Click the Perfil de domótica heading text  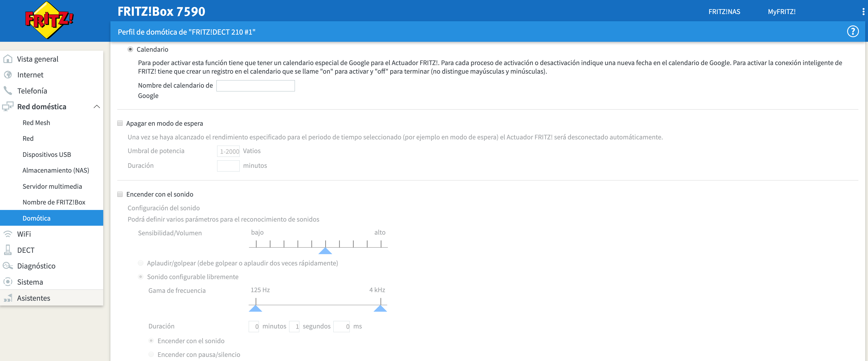point(186,32)
